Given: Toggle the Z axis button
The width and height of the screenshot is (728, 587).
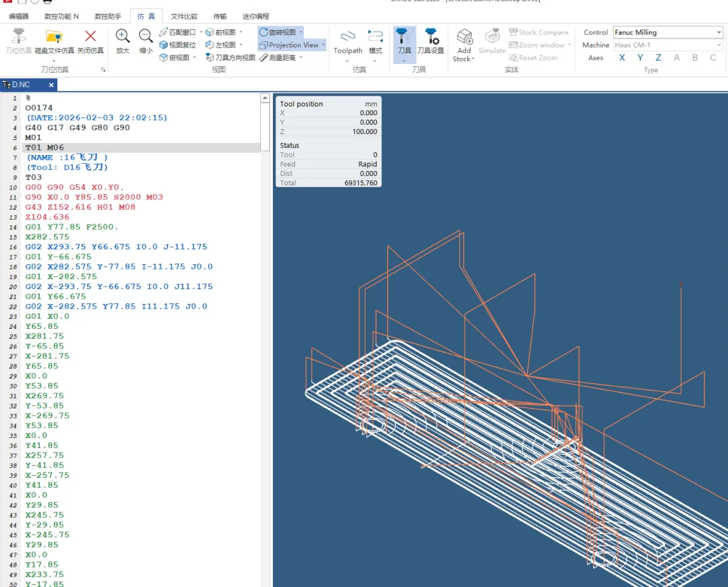Looking at the screenshot, I should 659,58.
